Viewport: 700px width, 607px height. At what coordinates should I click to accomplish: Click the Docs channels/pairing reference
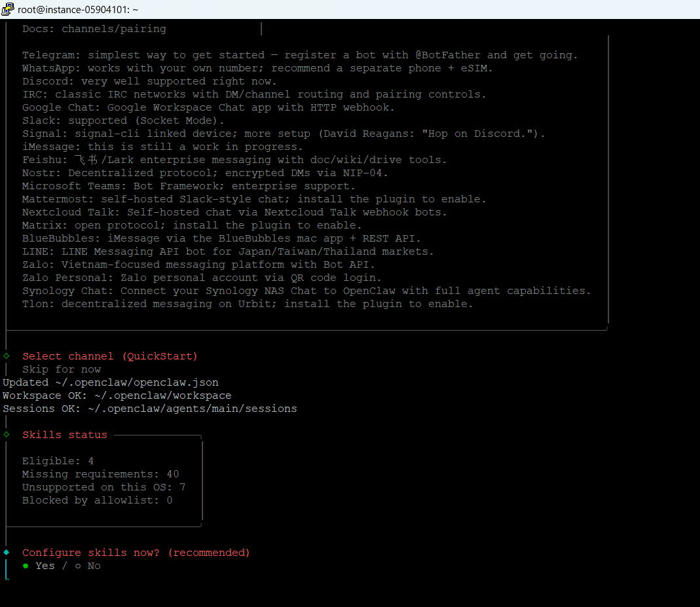coord(94,29)
